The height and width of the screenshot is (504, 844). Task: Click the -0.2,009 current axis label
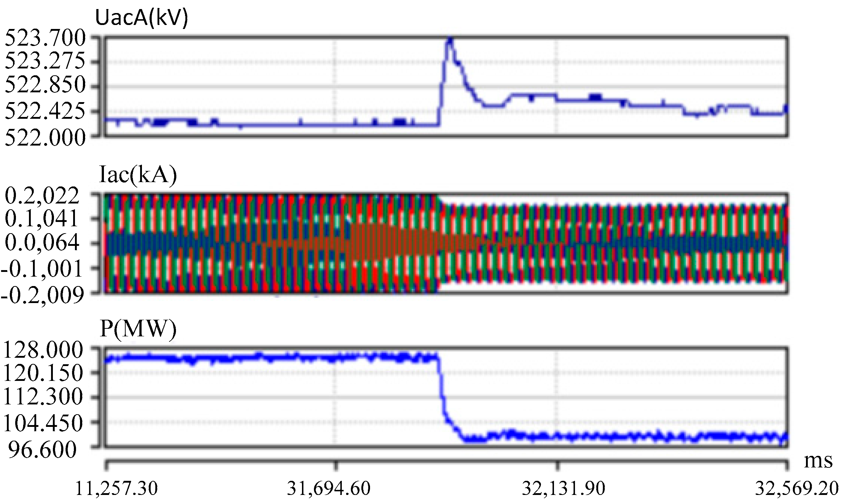click(x=42, y=295)
